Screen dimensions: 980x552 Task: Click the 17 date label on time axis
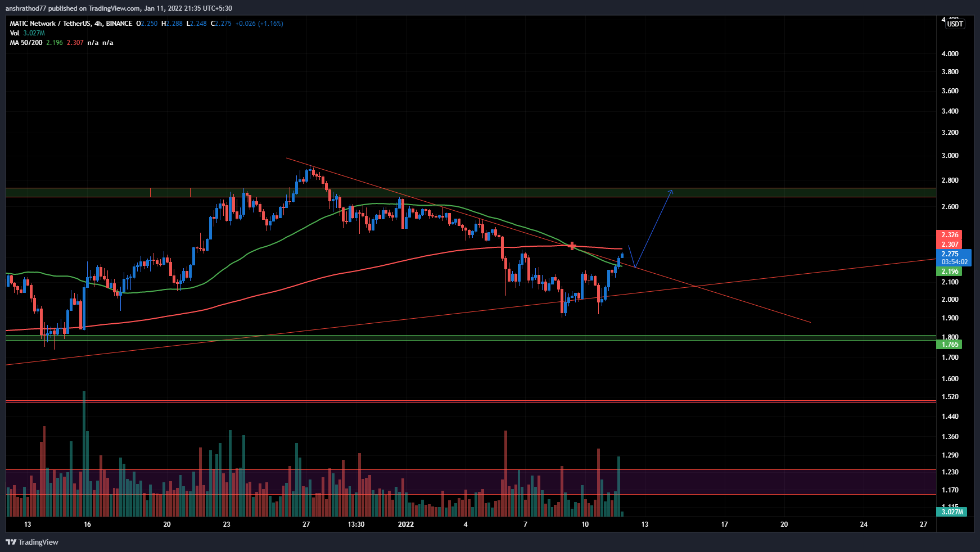coord(725,524)
